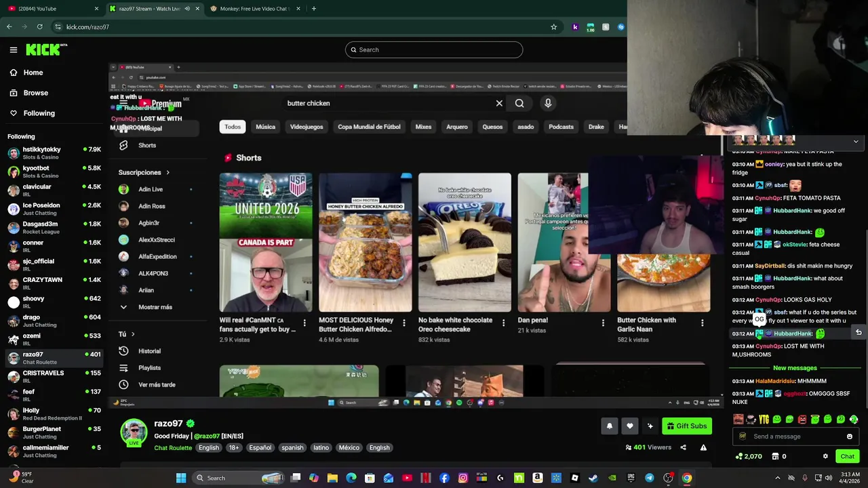Toggle the microphone tray icon
Screen dimensions: 868x488
tap(805, 478)
